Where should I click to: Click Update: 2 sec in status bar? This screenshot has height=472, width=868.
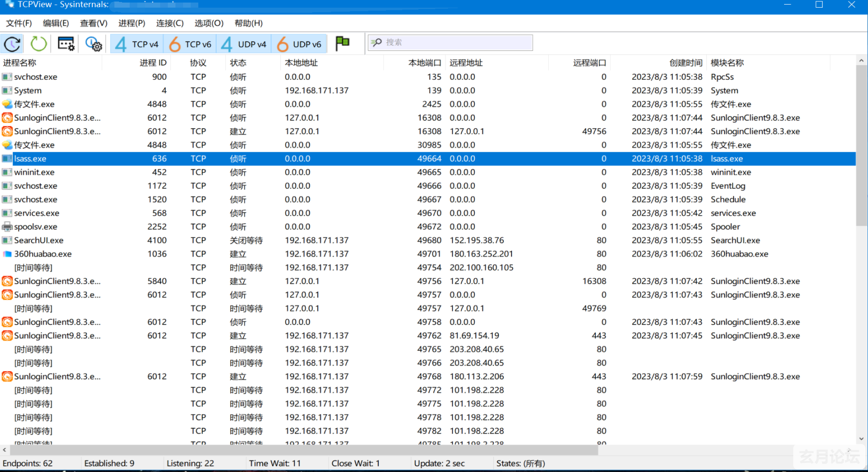439,463
